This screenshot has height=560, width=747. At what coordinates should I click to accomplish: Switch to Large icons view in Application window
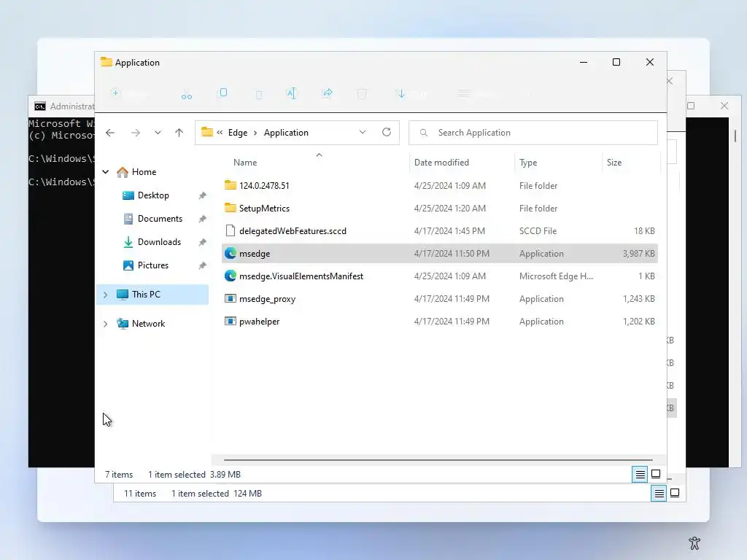tap(656, 474)
